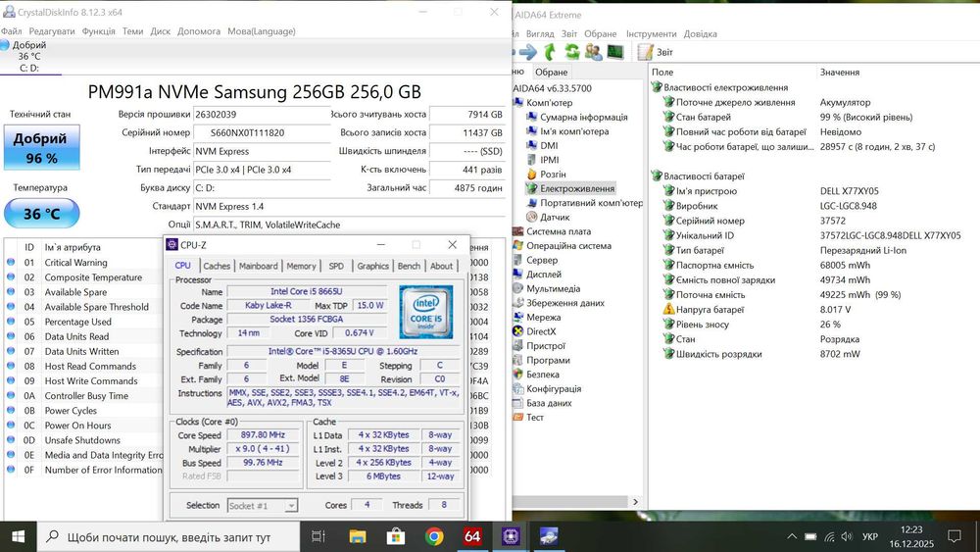Screen dimensions: 980x552
Task: Select the Power On Hours attribute row
Action: click(x=84, y=426)
